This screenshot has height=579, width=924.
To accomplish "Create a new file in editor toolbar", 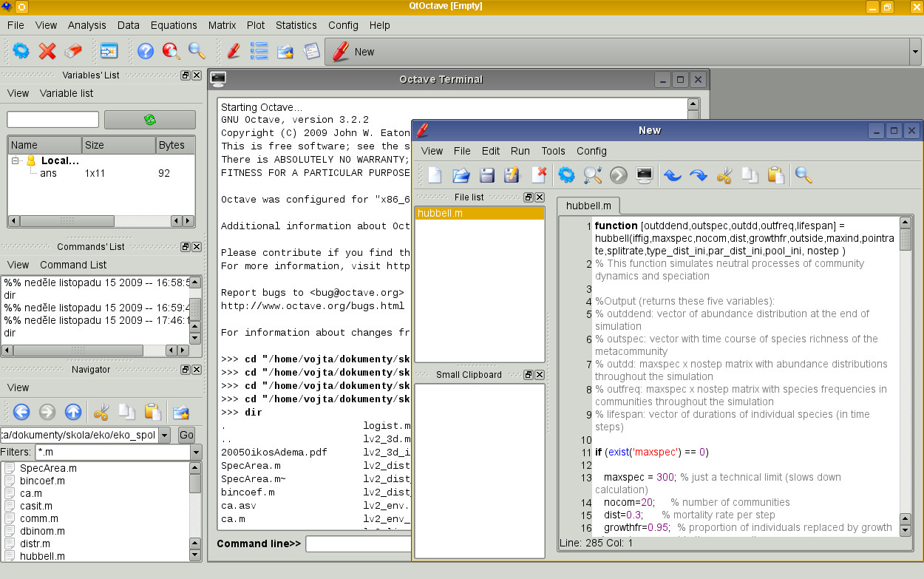I will click(x=435, y=175).
